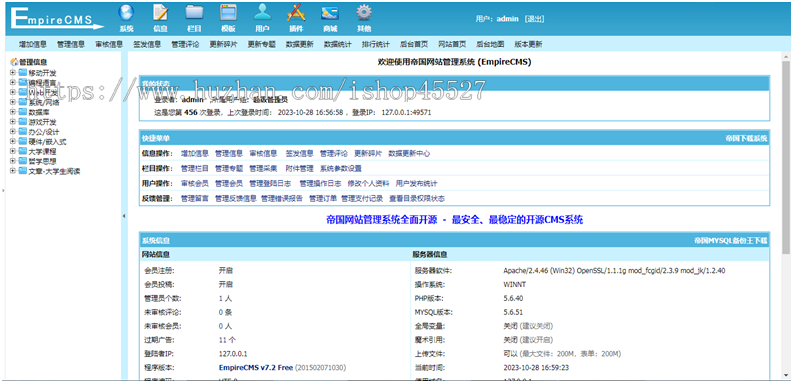Open the 模板 (Templates) window icon
The image size is (793, 383).
tap(228, 13)
